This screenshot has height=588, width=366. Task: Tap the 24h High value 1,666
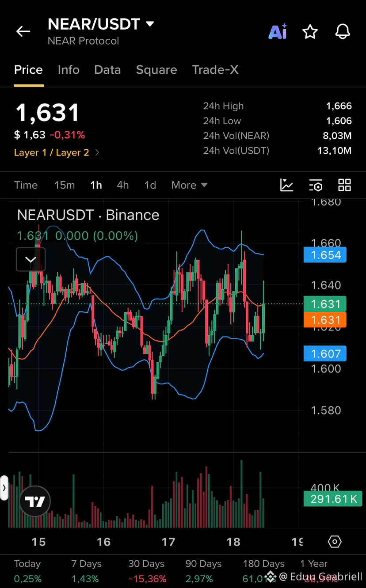(339, 106)
